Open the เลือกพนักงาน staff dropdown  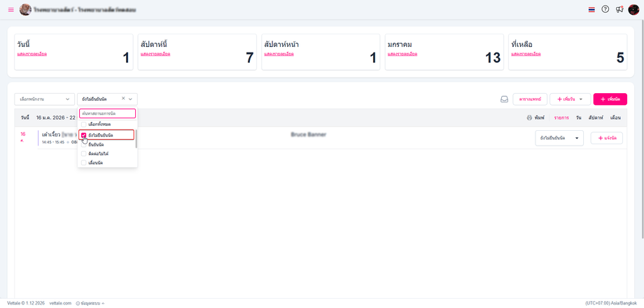coord(45,99)
